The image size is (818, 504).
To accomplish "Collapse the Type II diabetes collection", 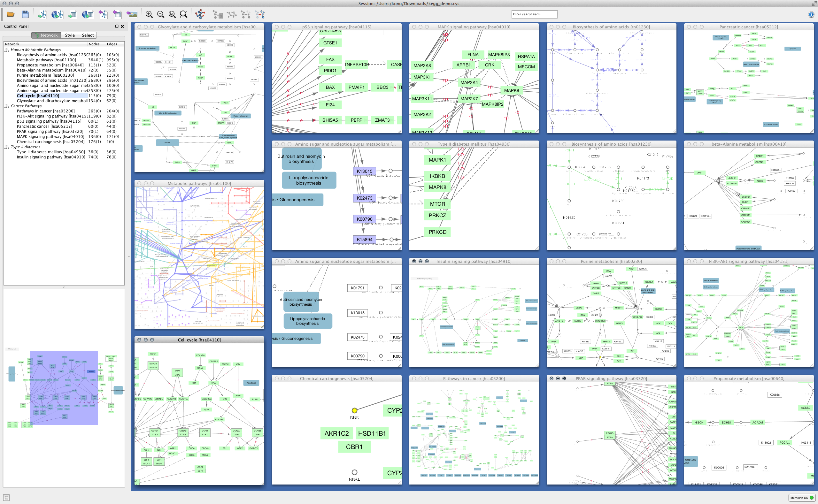I will tap(7, 147).
